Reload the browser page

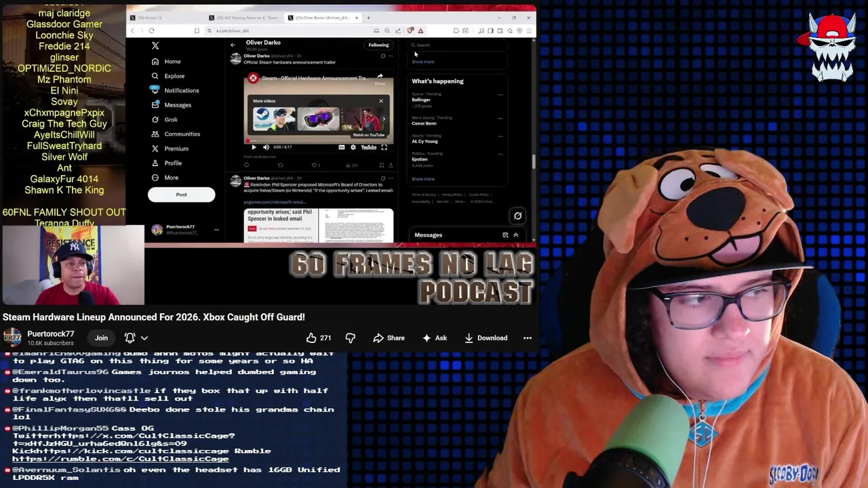pyautogui.click(x=151, y=30)
